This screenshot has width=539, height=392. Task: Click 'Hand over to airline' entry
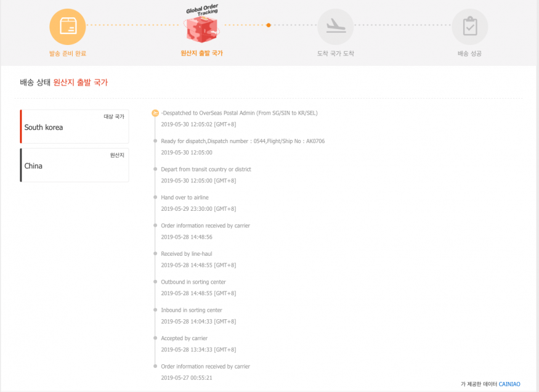click(185, 197)
